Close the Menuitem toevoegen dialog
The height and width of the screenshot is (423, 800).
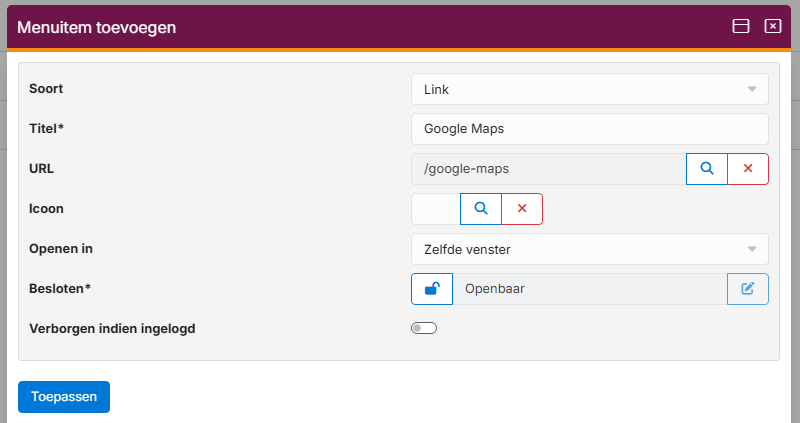(x=772, y=27)
